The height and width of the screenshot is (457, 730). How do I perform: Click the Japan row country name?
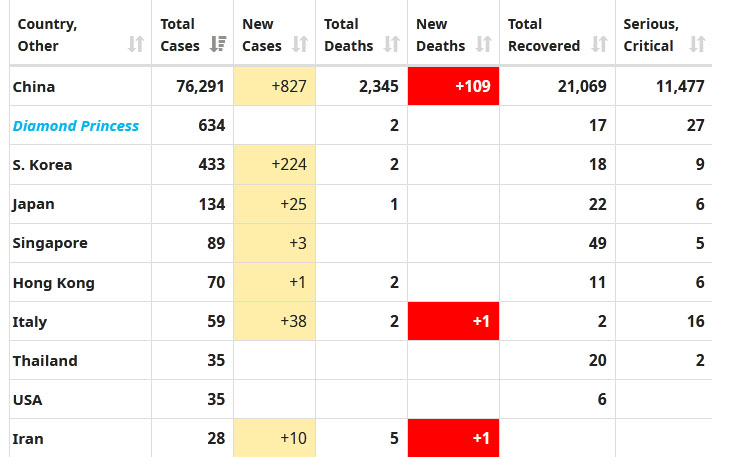(34, 204)
